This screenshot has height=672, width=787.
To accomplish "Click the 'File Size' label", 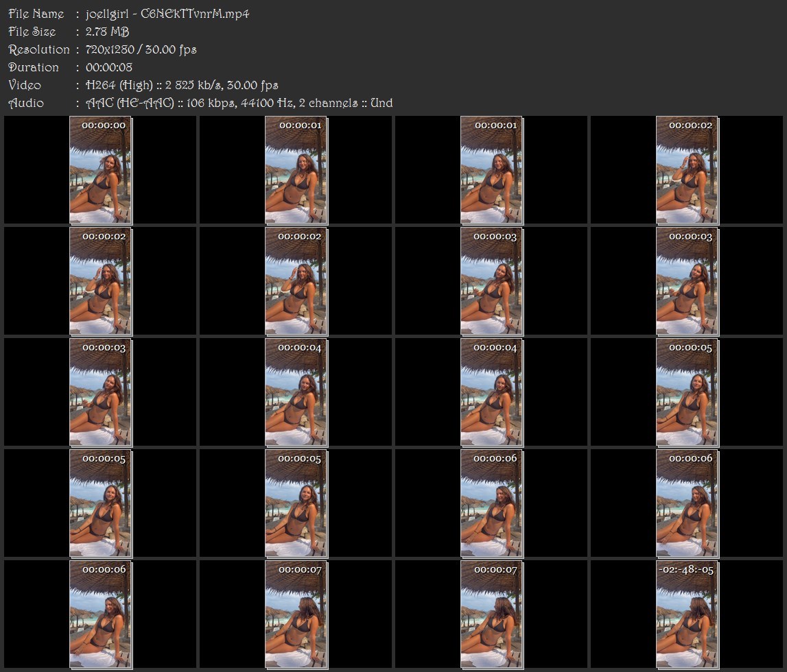I will 32,32.
